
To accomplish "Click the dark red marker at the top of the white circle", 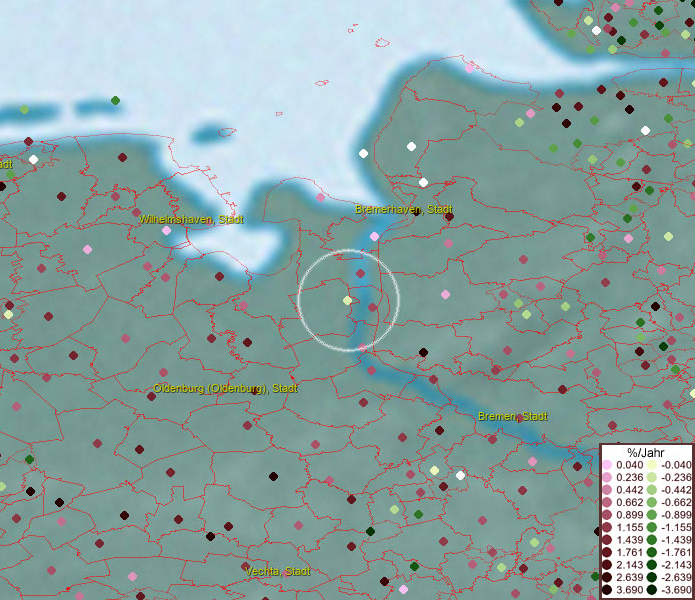I will pos(361,271).
